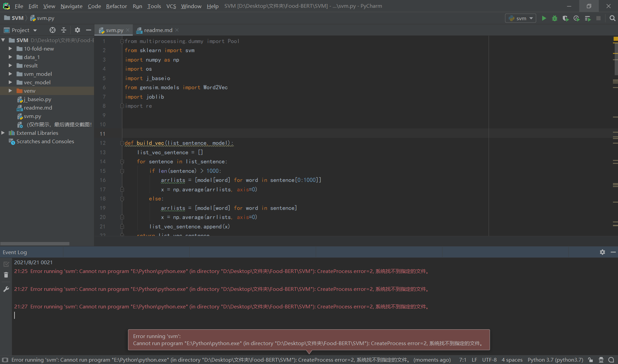Image resolution: width=618 pixels, height=364 pixels.
Task: Expand the result folder
Action: pos(10,65)
